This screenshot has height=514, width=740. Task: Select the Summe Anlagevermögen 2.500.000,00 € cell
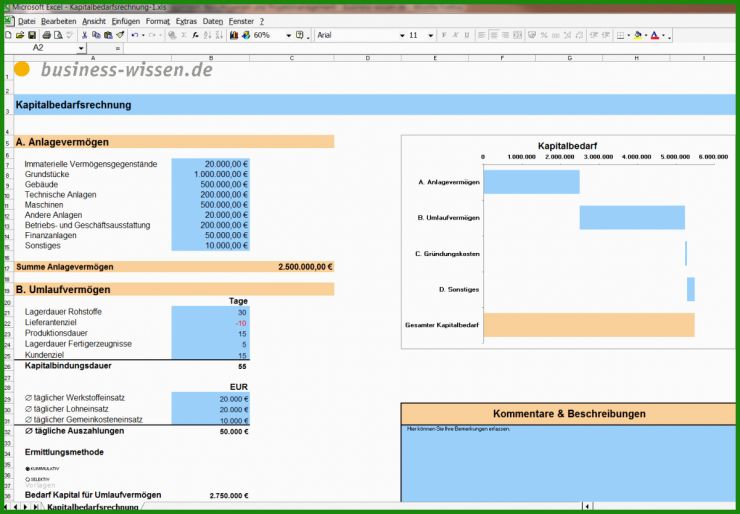pos(292,267)
